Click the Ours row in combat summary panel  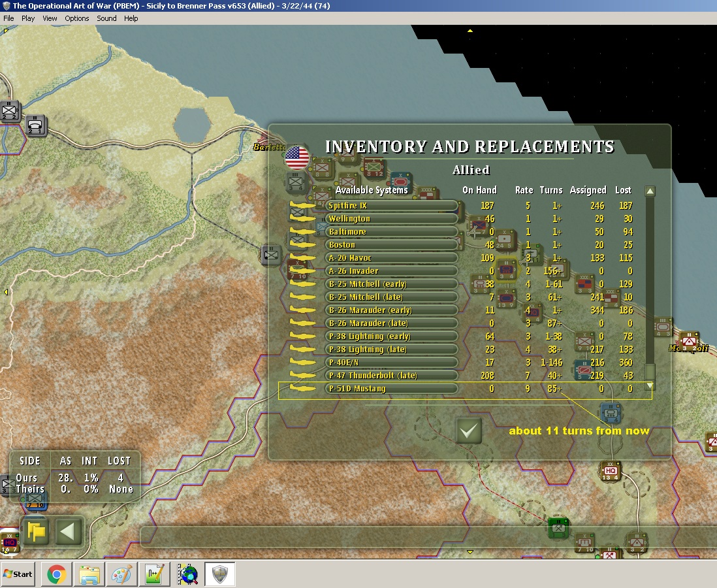tap(74, 478)
